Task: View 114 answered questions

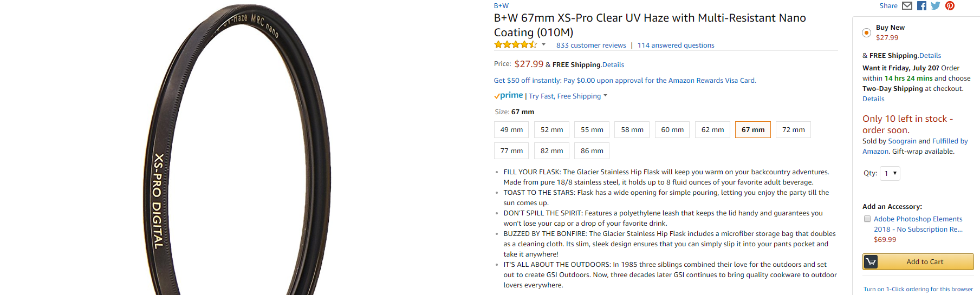Action: 676,45
